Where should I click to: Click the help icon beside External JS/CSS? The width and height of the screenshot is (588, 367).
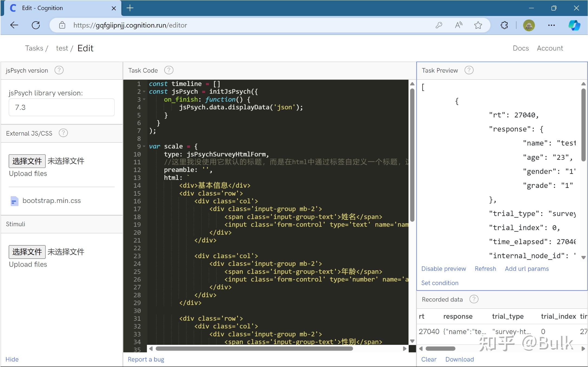click(x=63, y=133)
